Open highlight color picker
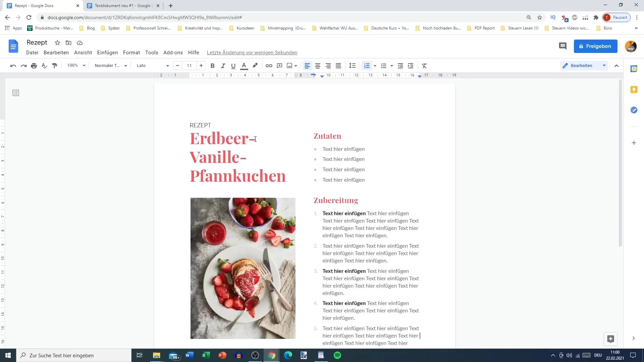The image size is (644, 362). click(x=255, y=66)
